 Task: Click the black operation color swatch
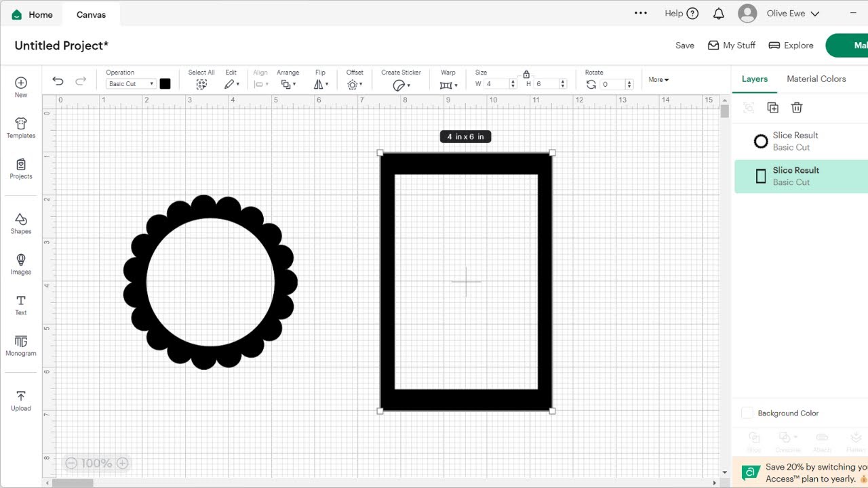165,84
